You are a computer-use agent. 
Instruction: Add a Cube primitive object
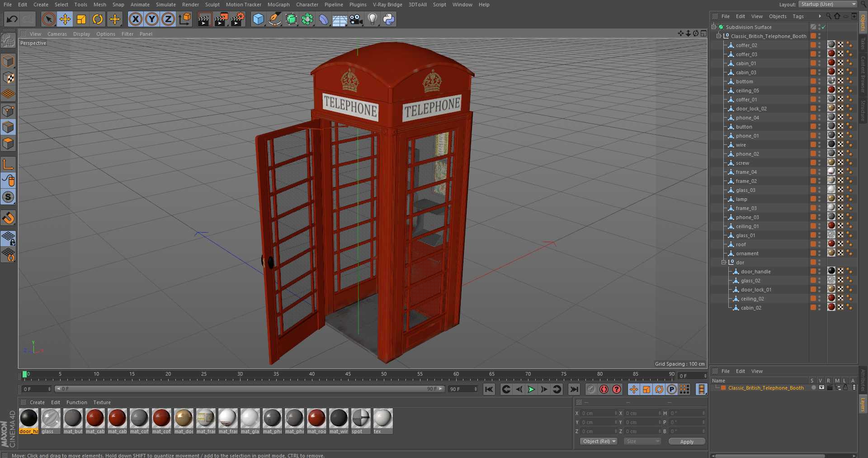point(258,19)
